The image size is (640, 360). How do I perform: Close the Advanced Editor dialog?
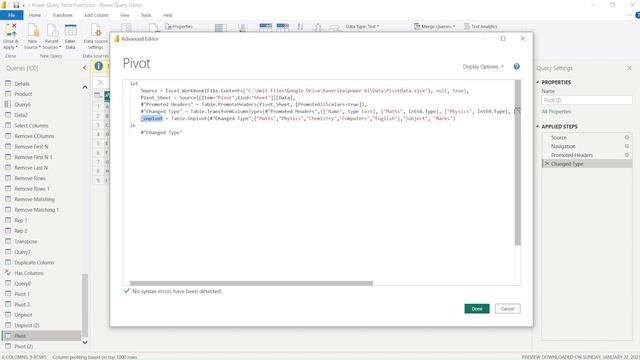point(523,38)
